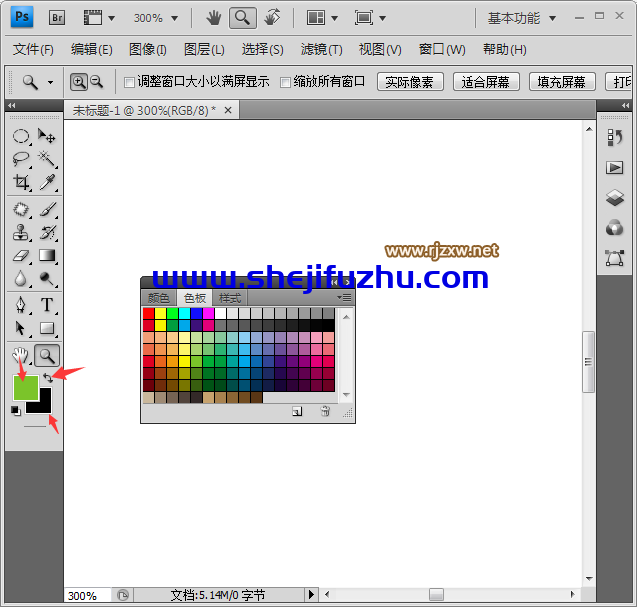Viewport: 637px width, 607px height.
Task: Select the Crop tool
Action: click(21, 183)
